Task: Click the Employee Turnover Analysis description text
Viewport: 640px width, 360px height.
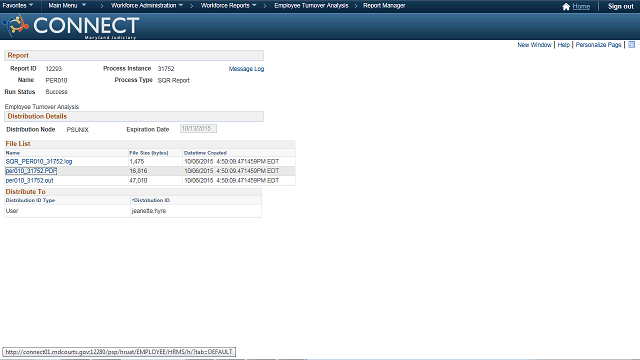Action: click(42, 107)
